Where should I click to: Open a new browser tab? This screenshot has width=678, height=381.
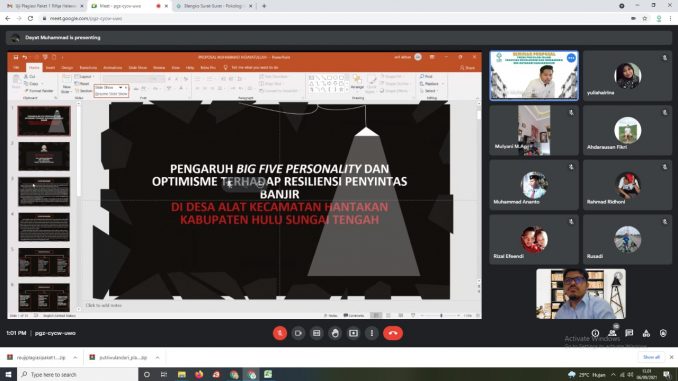pyautogui.click(x=264, y=6)
